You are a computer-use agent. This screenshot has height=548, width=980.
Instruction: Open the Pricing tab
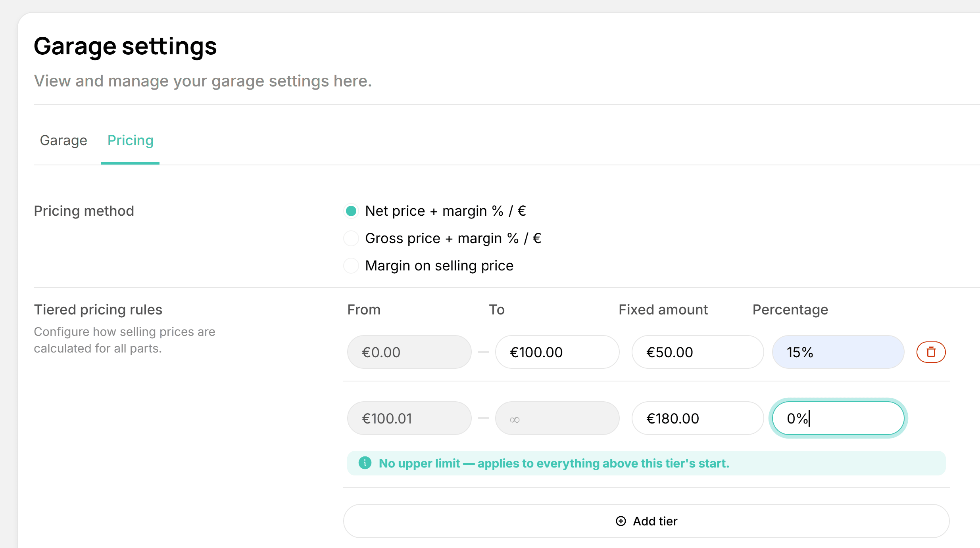(x=130, y=140)
